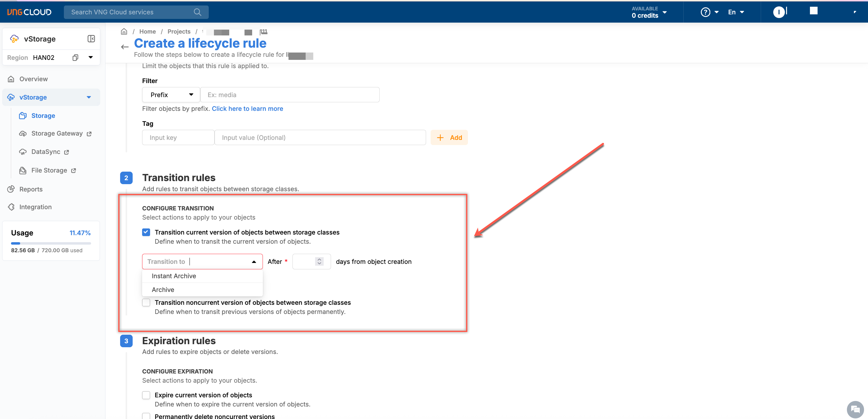Check Expire current version of objects
The width and height of the screenshot is (868, 419).
146,395
